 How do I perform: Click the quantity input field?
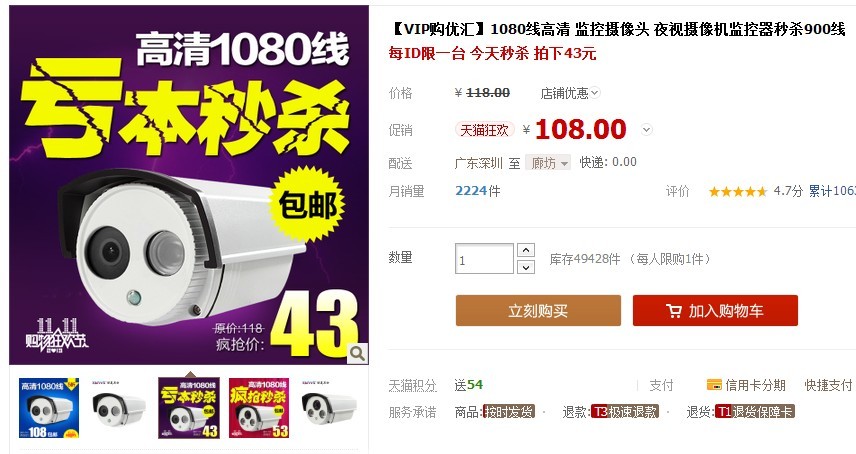(x=484, y=259)
